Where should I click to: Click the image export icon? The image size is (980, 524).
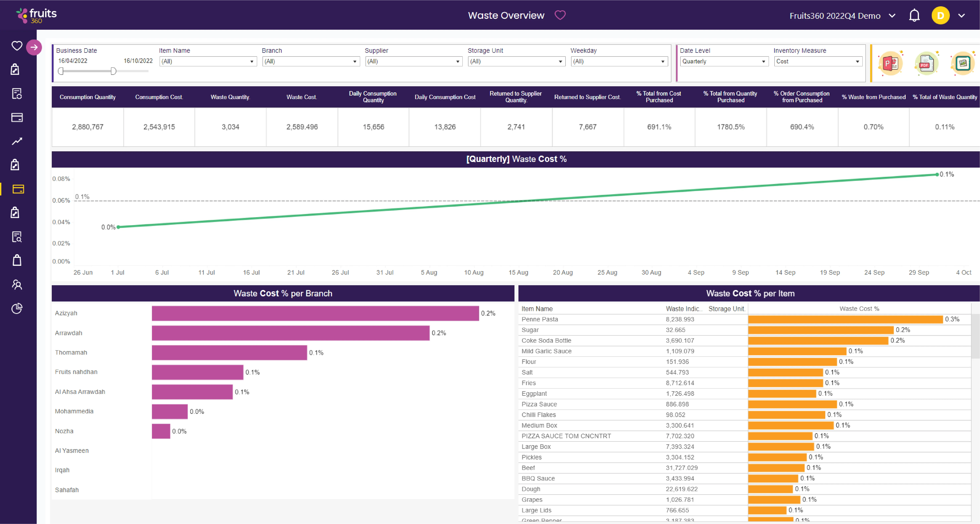[x=963, y=63]
